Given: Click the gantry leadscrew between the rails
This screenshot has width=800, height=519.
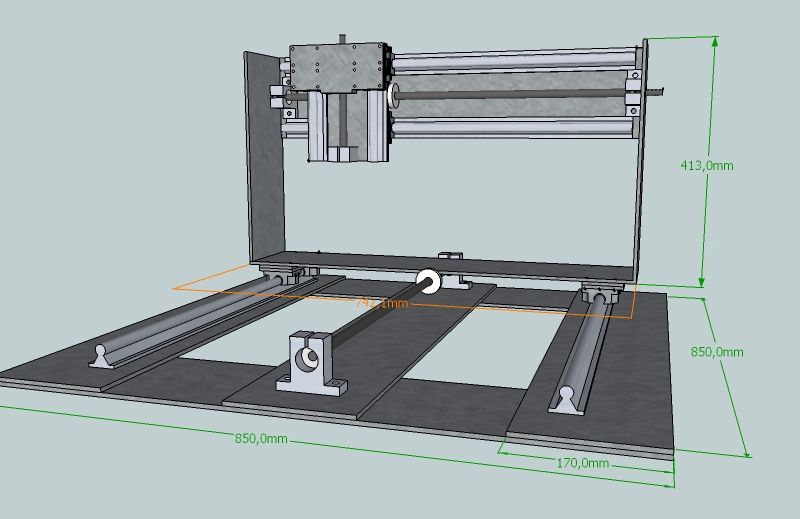Looking at the screenshot, I should tap(510, 95).
